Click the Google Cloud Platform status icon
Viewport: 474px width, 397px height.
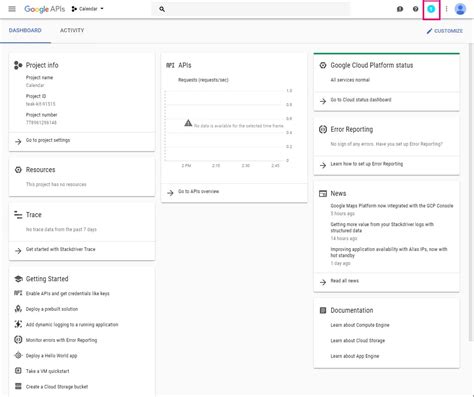point(323,65)
